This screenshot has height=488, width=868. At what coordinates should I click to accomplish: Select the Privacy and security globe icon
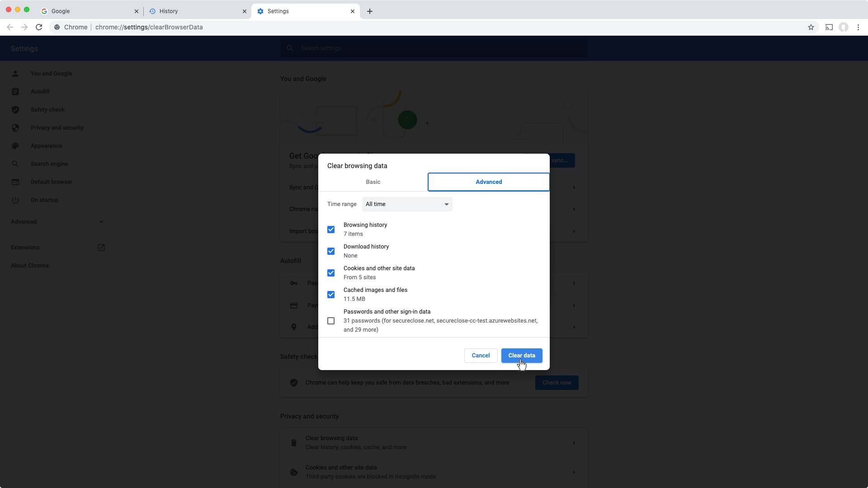[x=15, y=127]
